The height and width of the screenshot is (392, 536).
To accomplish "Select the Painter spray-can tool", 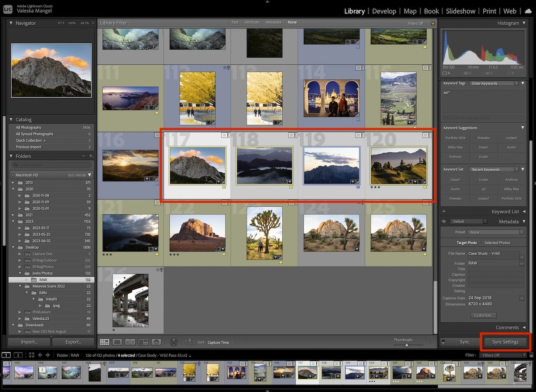I will (x=173, y=342).
